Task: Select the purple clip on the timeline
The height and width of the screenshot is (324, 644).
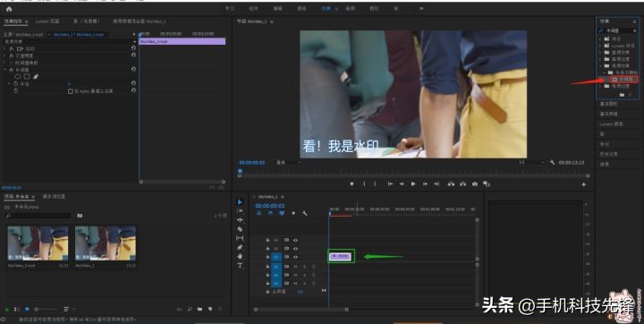Action: (x=340, y=256)
